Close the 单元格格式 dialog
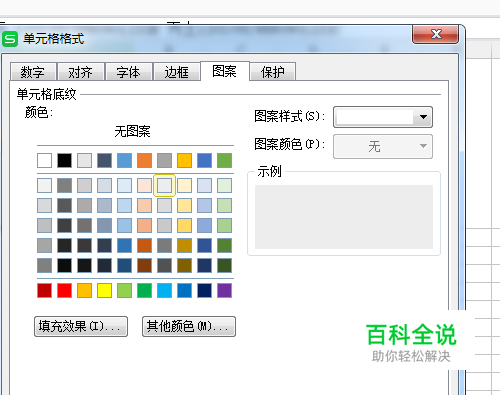This screenshot has height=395, width=500. point(436,34)
